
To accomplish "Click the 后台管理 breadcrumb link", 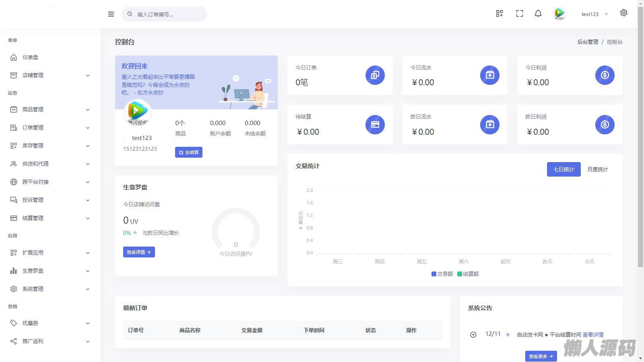I will click(588, 42).
